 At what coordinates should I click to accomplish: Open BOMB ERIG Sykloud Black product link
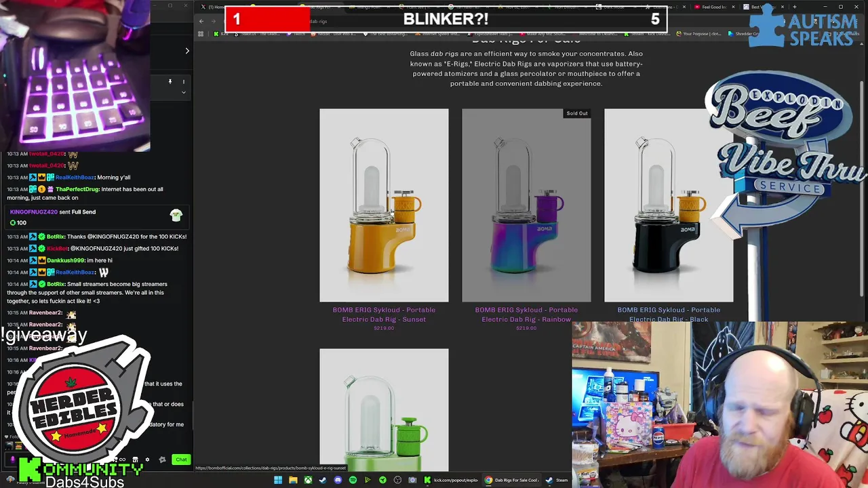(669, 314)
